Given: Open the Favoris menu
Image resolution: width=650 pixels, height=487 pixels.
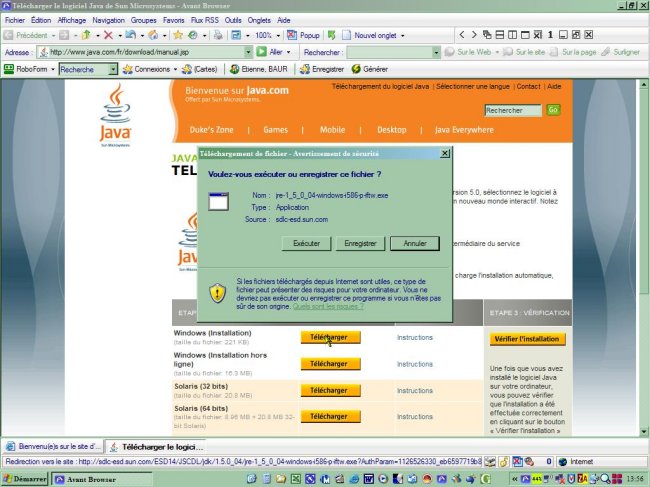Looking at the screenshot, I should [x=174, y=20].
